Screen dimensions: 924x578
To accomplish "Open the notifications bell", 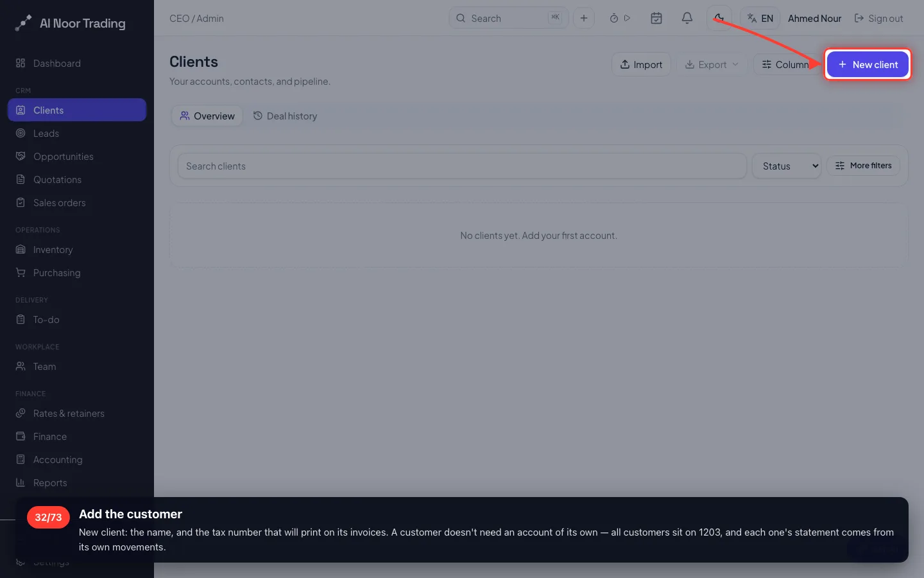I will [687, 18].
